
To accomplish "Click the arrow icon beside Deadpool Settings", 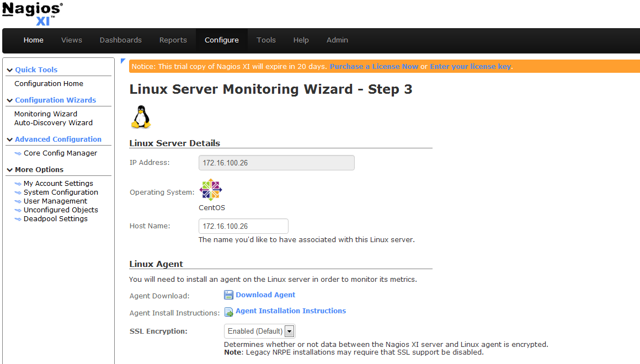I will pyautogui.click(x=18, y=219).
